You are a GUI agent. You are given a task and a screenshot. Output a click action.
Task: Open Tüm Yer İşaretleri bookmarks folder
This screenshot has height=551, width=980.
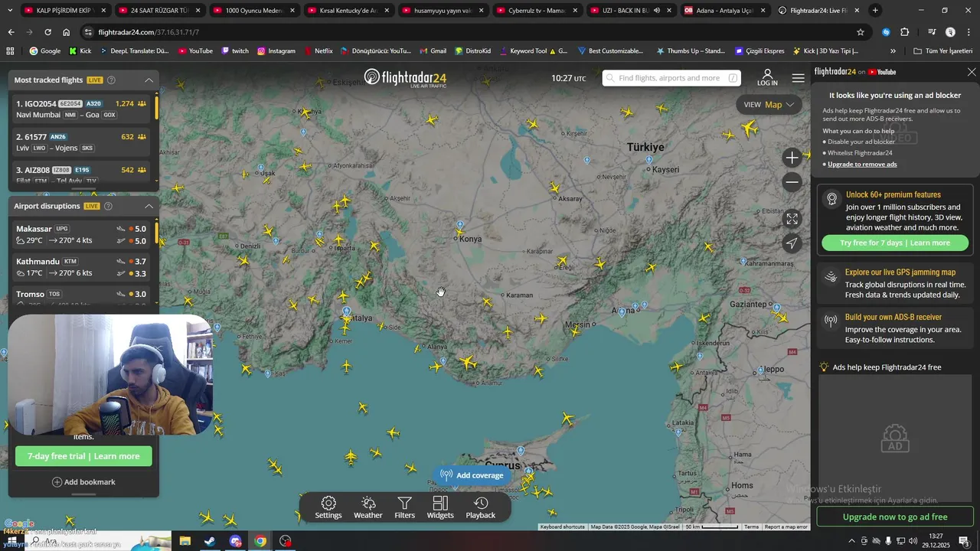tap(942, 51)
